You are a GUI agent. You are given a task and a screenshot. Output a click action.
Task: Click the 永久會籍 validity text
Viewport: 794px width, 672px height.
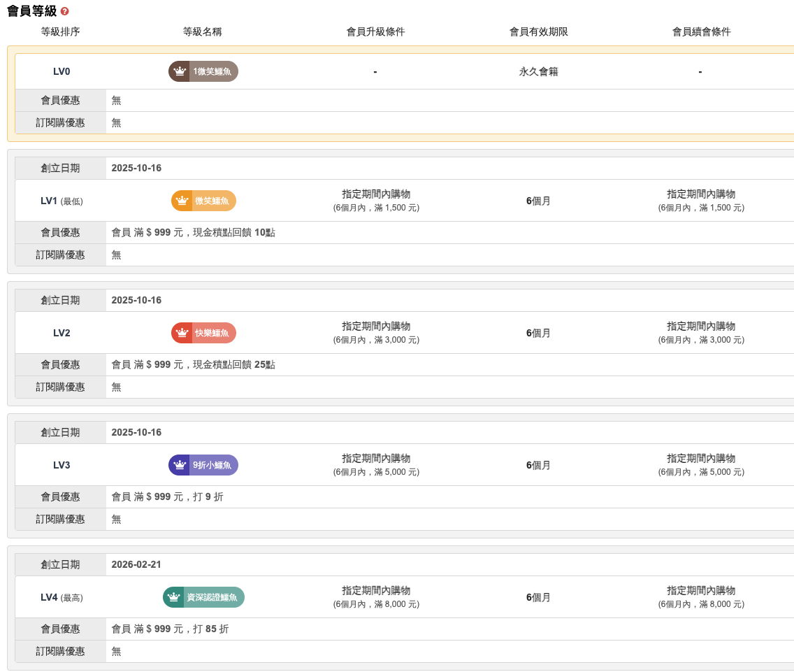pos(538,71)
